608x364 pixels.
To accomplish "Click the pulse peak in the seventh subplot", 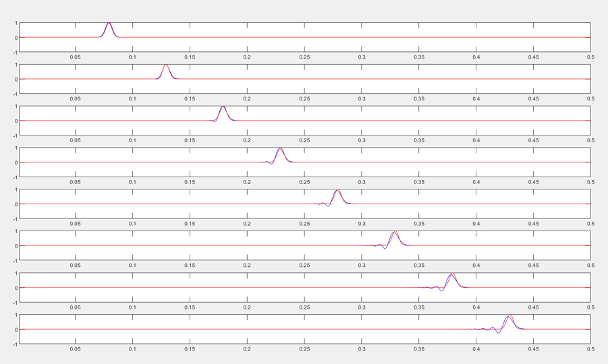I will tap(451, 274).
